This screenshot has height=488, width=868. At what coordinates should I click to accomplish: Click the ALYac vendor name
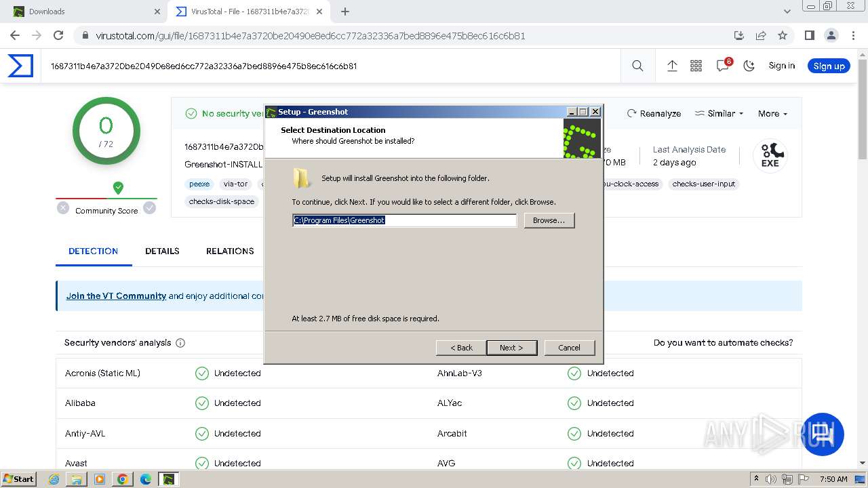pos(450,403)
